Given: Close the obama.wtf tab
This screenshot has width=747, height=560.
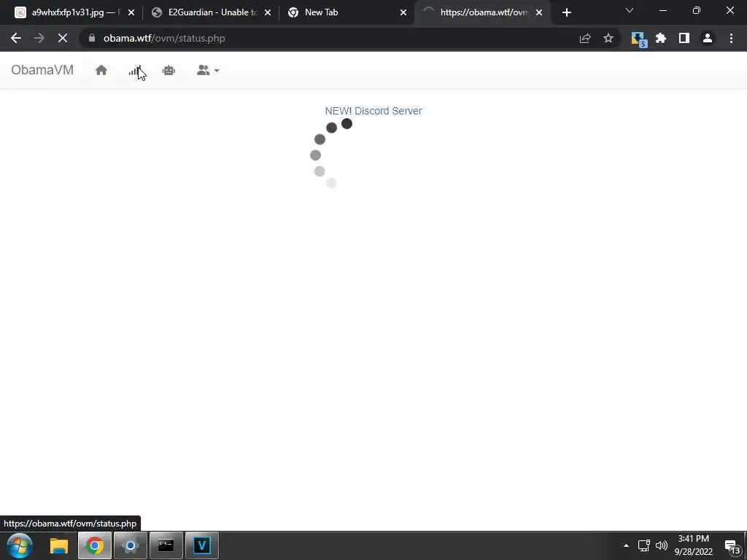Looking at the screenshot, I should pos(539,12).
